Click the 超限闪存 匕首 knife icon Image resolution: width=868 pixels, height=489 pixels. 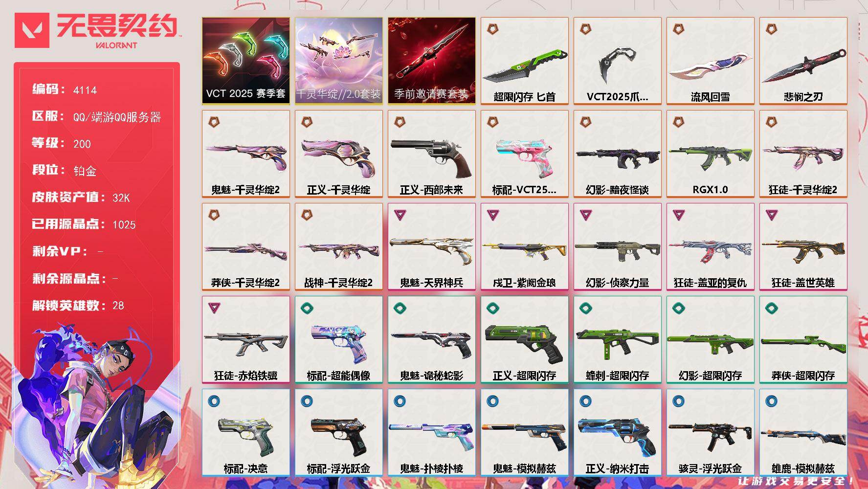click(x=524, y=61)
